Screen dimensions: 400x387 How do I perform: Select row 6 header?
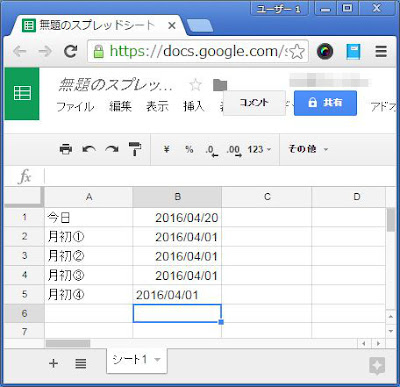[24, 313]
